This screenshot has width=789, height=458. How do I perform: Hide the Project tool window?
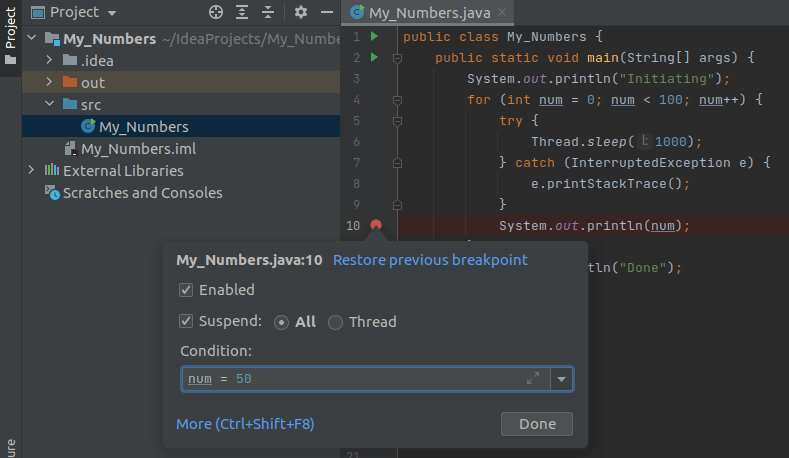326,13
